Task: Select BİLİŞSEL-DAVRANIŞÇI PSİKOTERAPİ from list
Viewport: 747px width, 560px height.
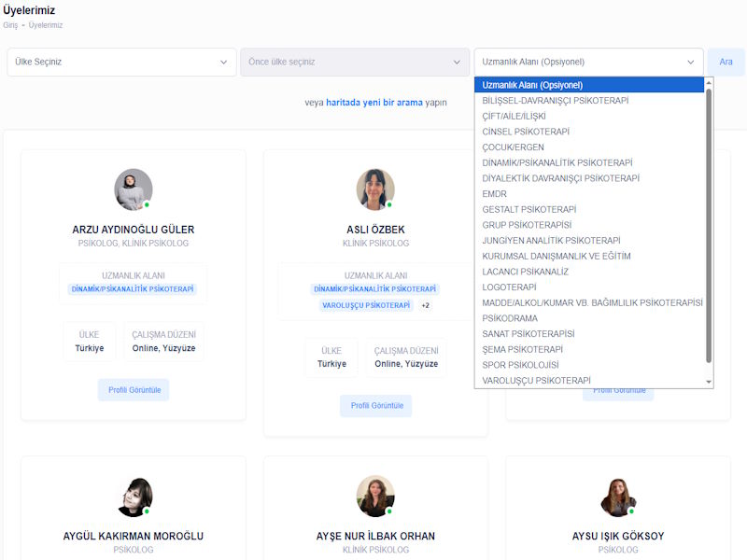Action: pos(556,101)
